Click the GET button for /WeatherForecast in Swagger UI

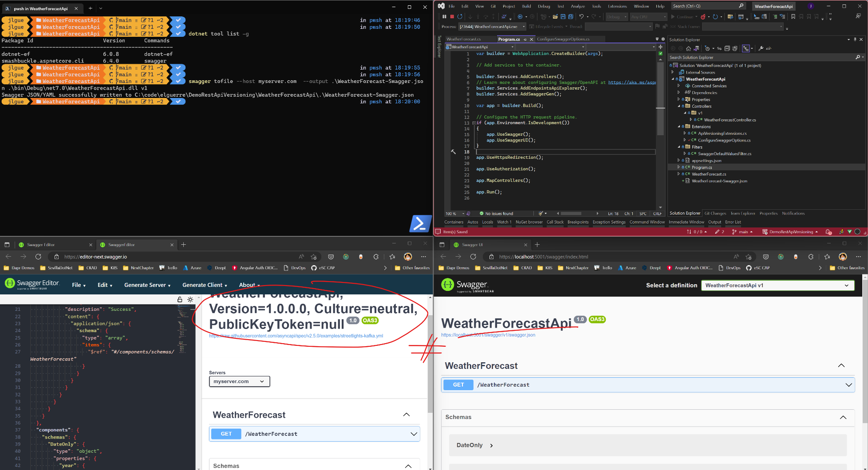click(x=458, y=385)
